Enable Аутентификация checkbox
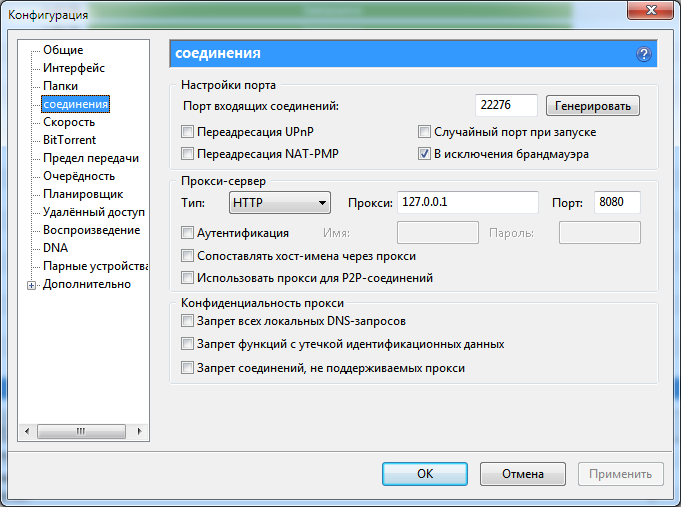 (187, 232)
